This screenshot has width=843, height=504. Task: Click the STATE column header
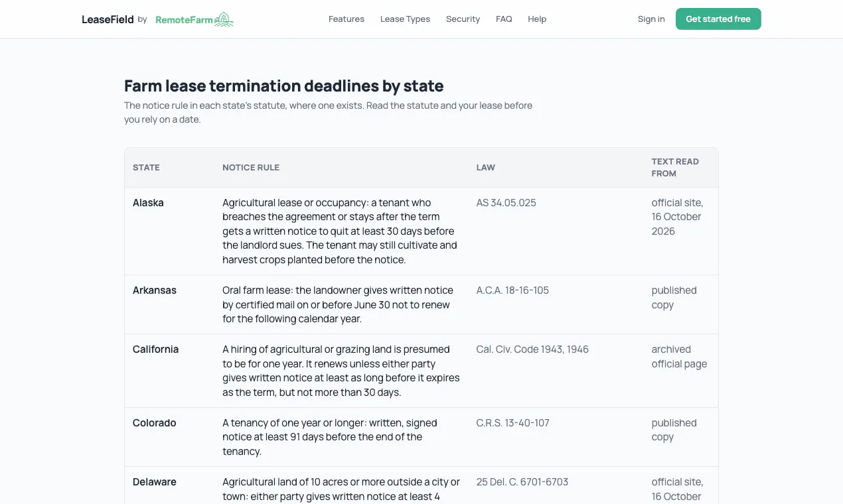[146, 168]
